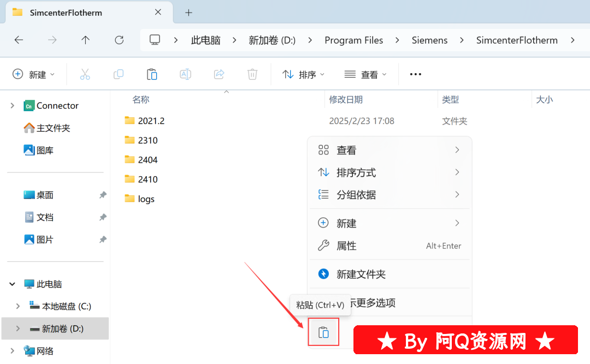590x364 pixels.
Task: Expand the 网络 tree node
Action: click(13, 351)
